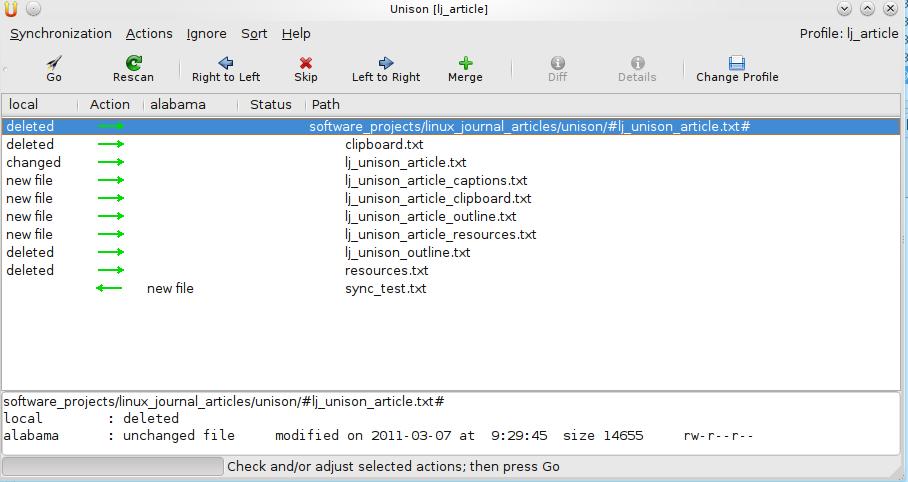Viewport: 908px width, 482px height.
Task: Click the 'Status' column header
Action: click(271, 104)
